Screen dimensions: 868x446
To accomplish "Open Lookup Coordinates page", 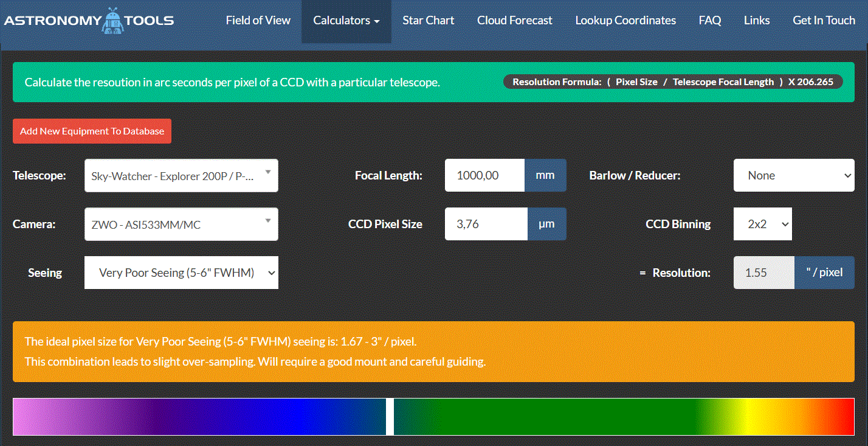I will pyautogui.click(x=625, y=20).
